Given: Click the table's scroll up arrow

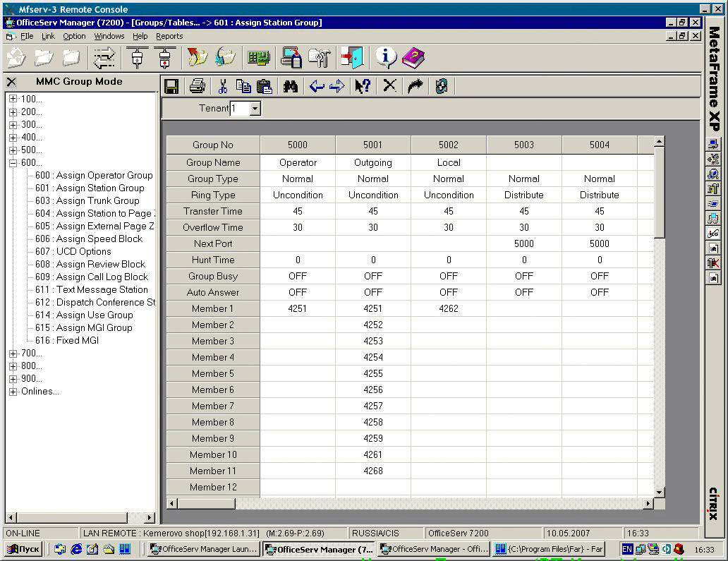Looking at the screenshot, I should (660, 141).
